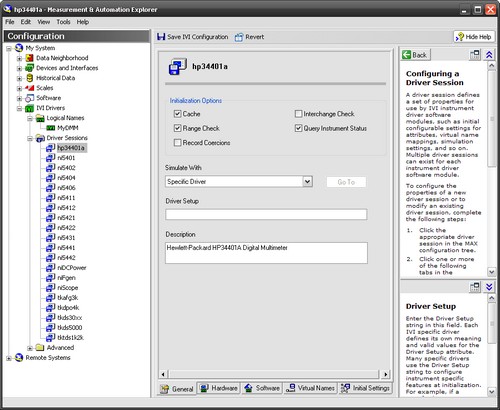Click the IVI Drivers icon
The width and height of the screenshot is (500, 410).
coord(30,108)
